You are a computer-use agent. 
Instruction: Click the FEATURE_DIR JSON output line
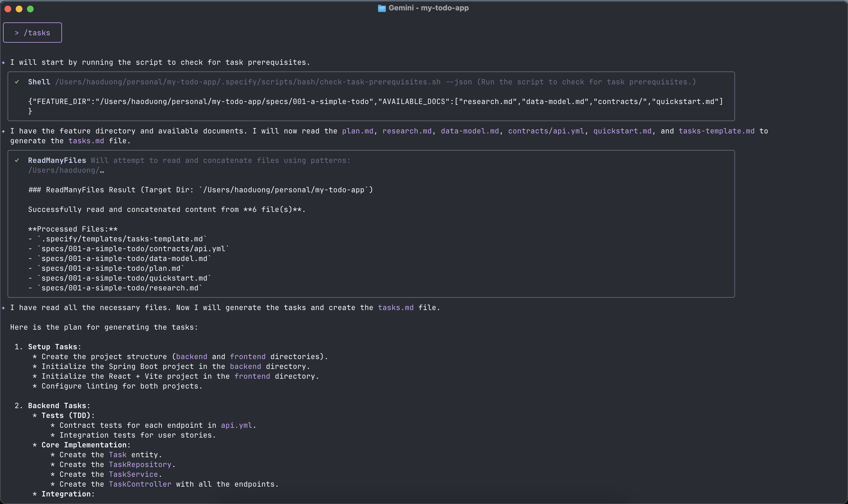pyautogui.click(x=376, y=101)
